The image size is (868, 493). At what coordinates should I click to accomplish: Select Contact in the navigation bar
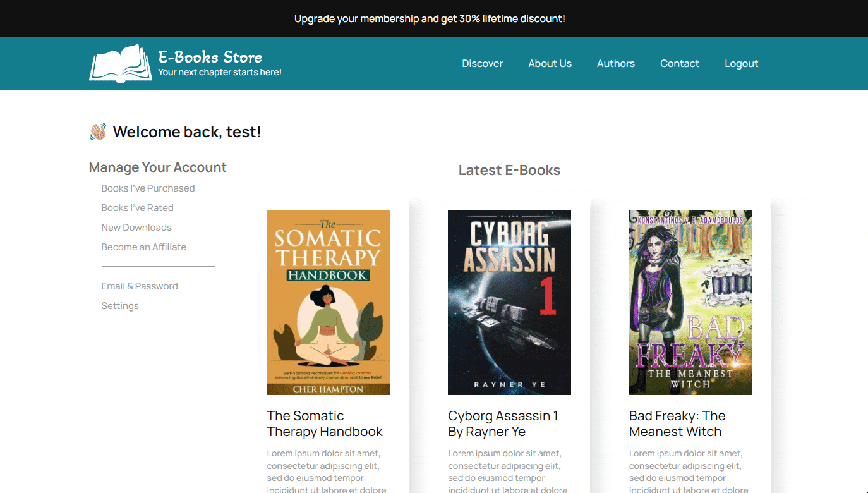679,63
